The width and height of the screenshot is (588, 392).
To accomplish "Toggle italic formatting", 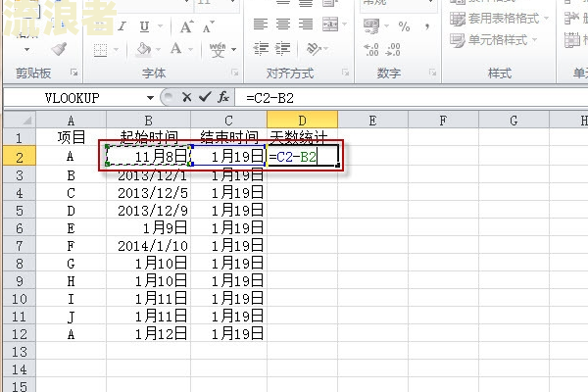I will pos(122,26).
